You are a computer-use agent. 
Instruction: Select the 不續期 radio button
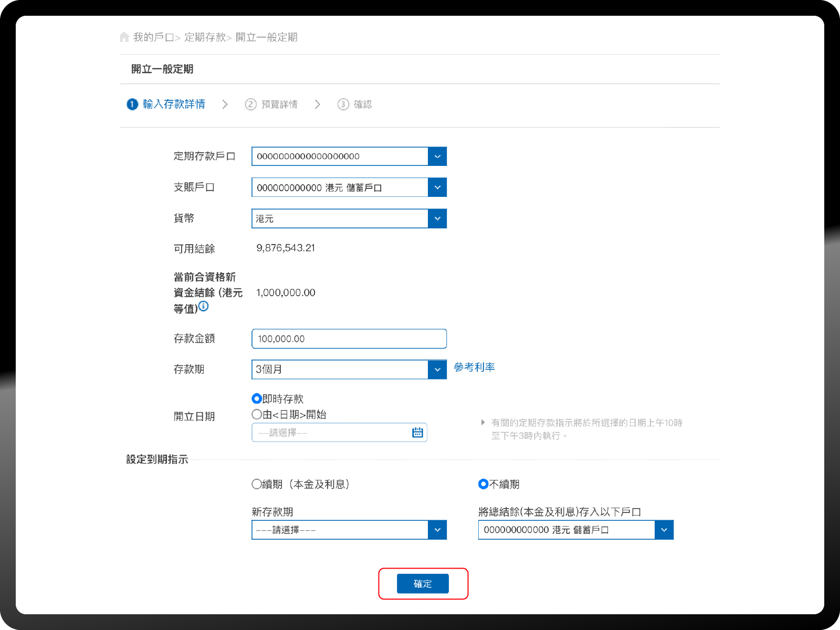click(484, 484)
